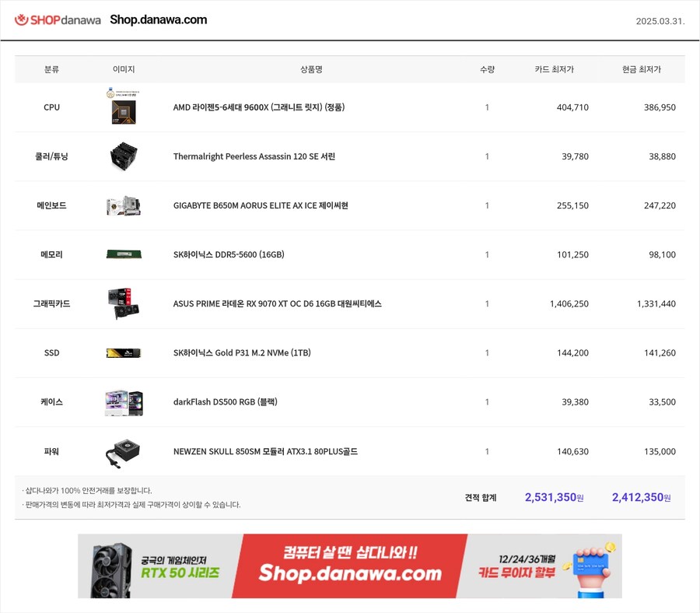Select the 현금 최저가 column header

click(641, 69)
